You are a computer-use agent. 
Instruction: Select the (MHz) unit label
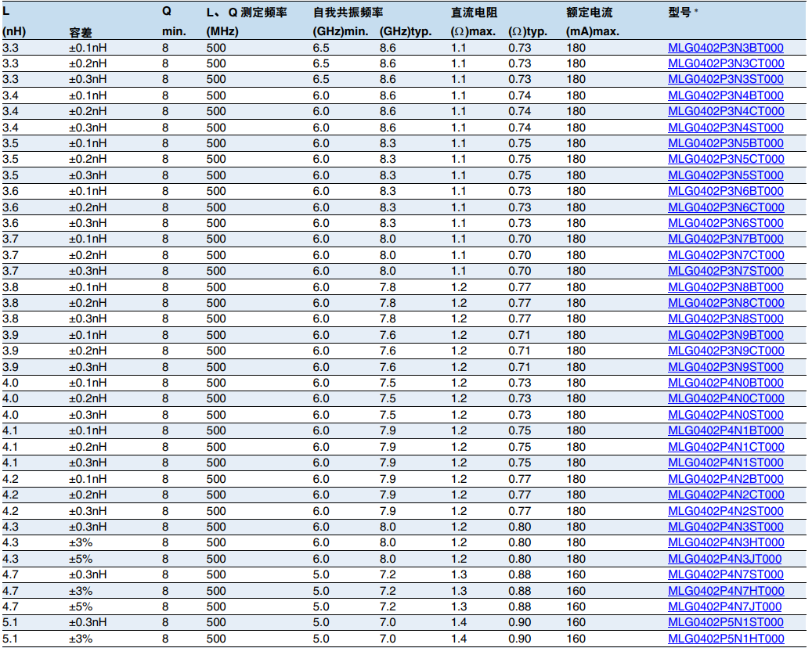pyautogui.click(x=222, y=31)
